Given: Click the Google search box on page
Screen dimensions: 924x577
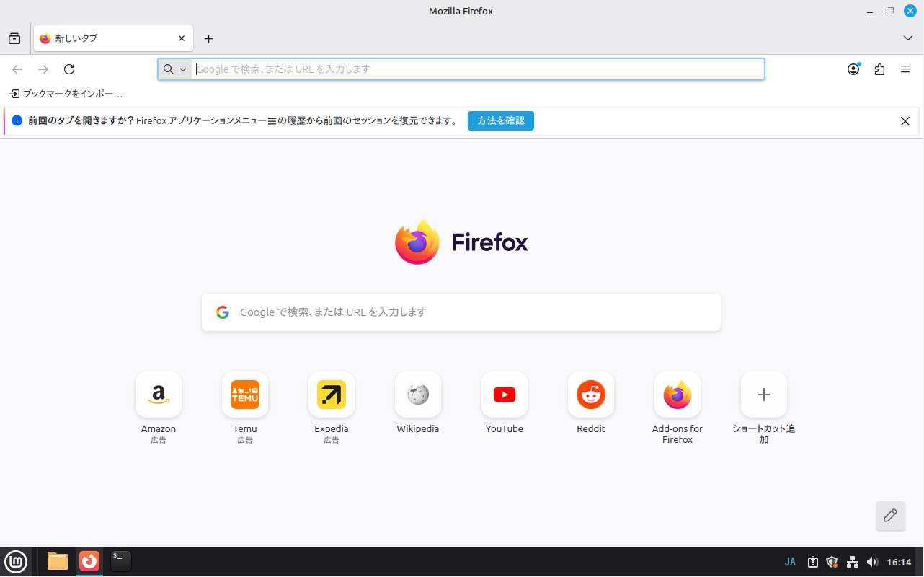Looking at the screenshot, I should (461, 312).
